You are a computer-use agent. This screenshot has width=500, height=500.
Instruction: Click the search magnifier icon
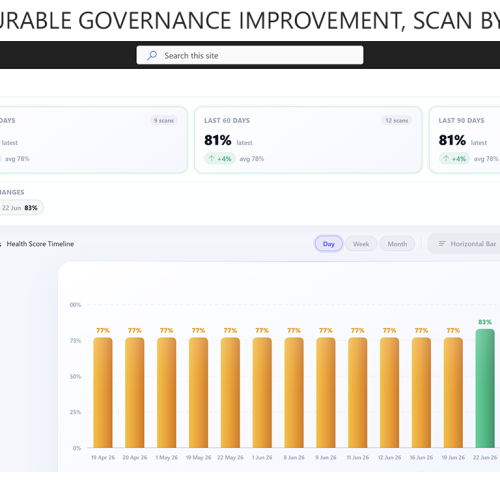152,55
